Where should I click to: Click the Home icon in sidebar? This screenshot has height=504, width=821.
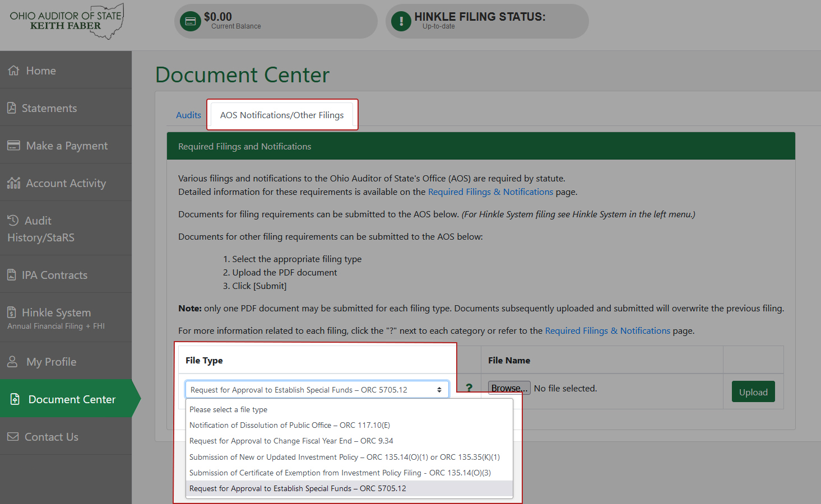pyautogui.click(x=14, y=71)
